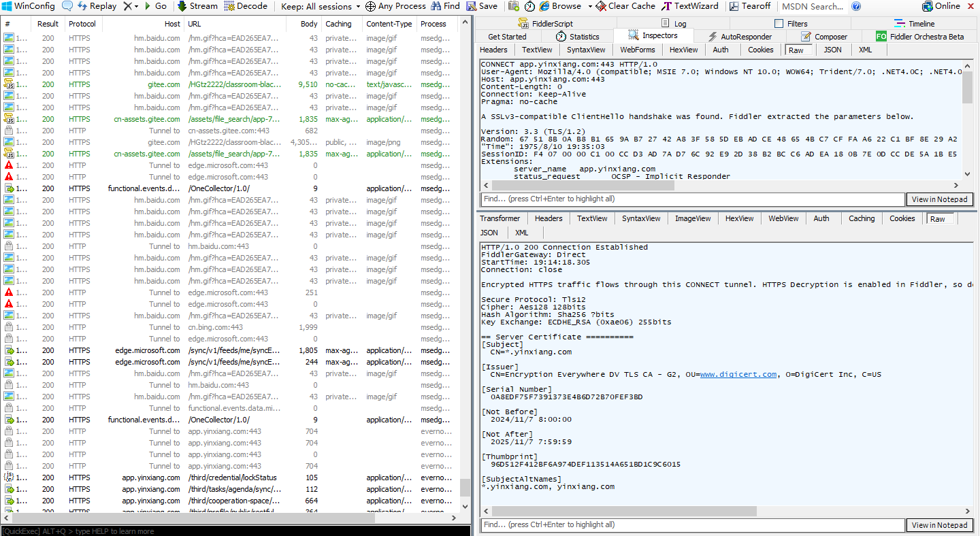Select request Cookies inspector tab
This screenshot has width=980, height=536.
click(x=761, y=50)
